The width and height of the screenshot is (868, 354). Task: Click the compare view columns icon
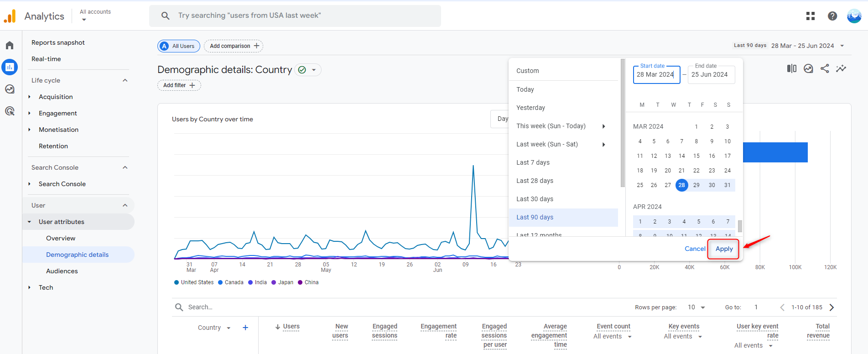pos(792,68)
